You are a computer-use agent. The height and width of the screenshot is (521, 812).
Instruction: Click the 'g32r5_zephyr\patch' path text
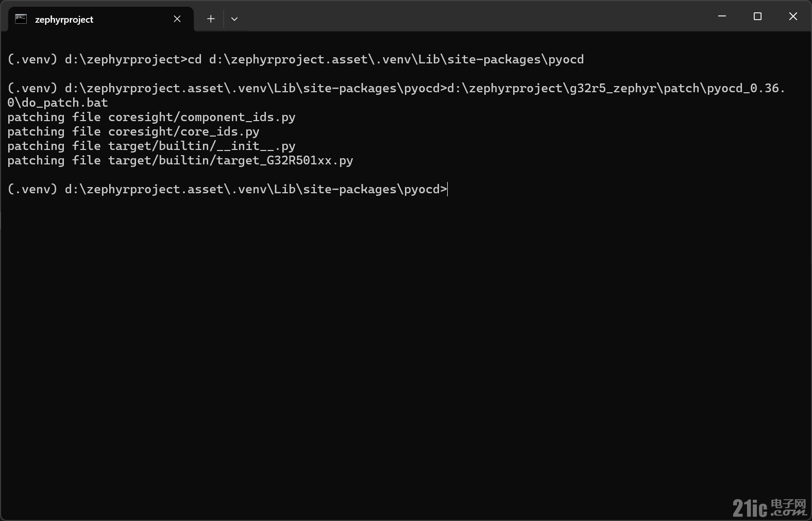634,89
